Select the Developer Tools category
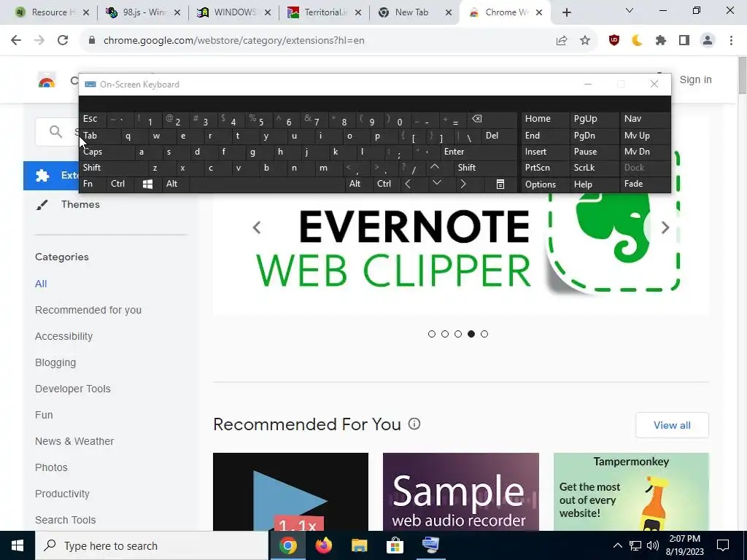Screen dimensions: 747x560 pos(73,389)
